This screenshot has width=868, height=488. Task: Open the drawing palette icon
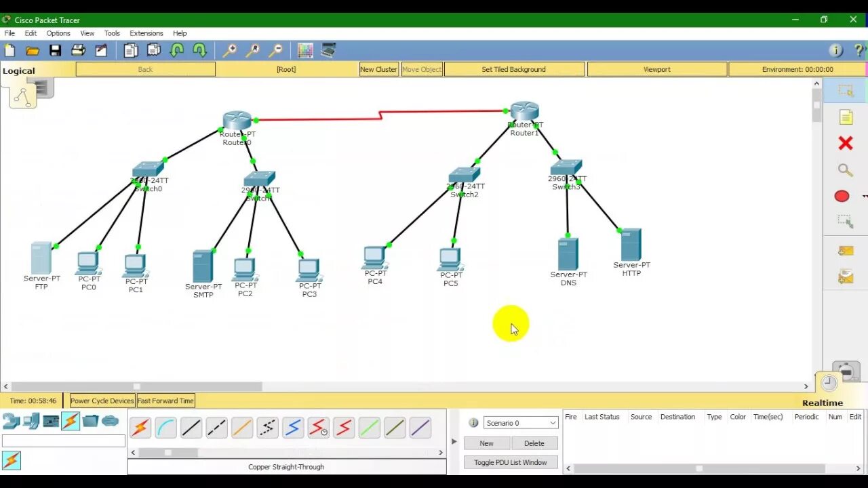point(305,50)
